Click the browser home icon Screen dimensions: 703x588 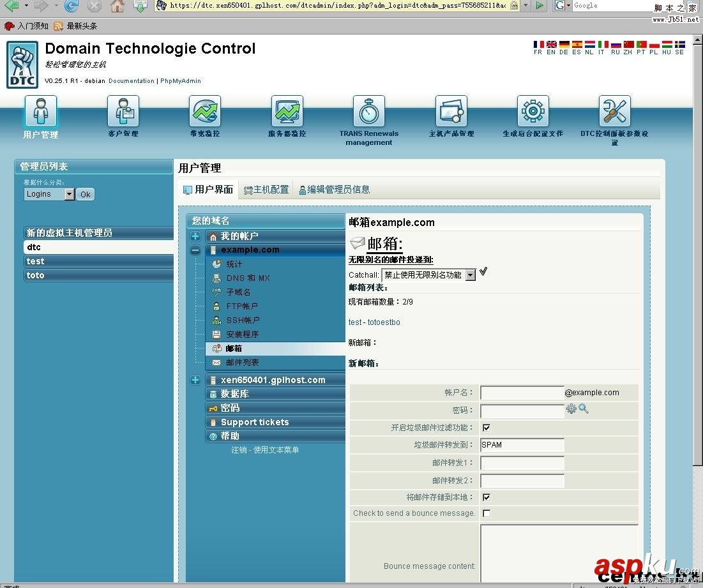tap(117, 5)
